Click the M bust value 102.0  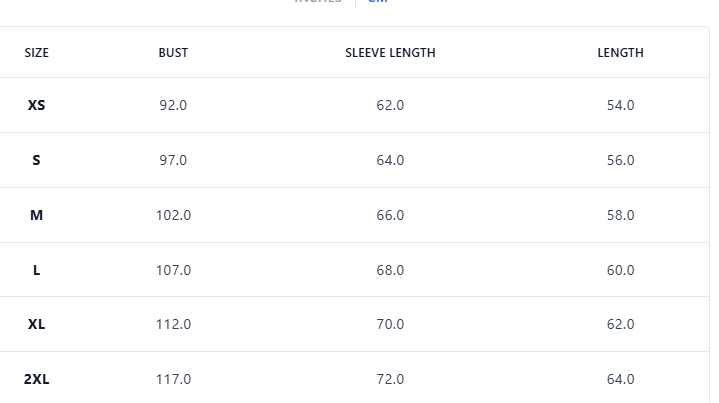click(173, 215)
